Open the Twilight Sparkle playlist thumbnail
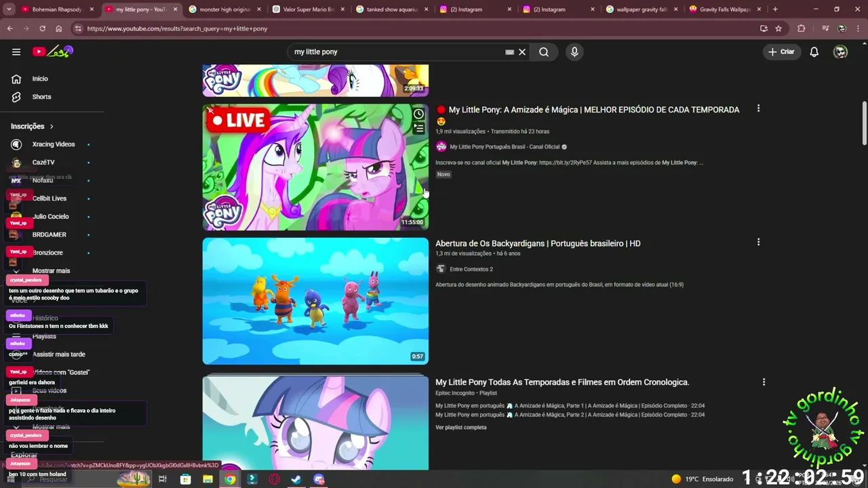Screen dimensions: 868x488 pyautogui.click(x=315, y=423)
